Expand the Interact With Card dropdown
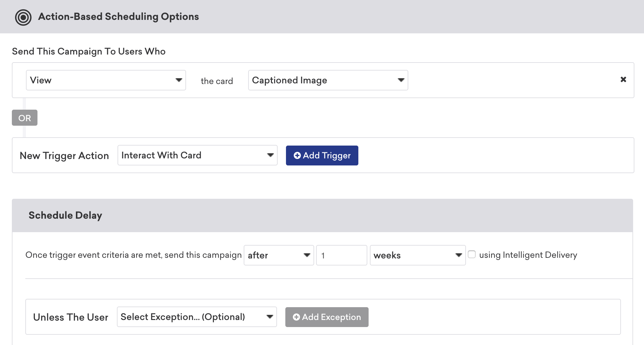 click(x=197, y=156)
